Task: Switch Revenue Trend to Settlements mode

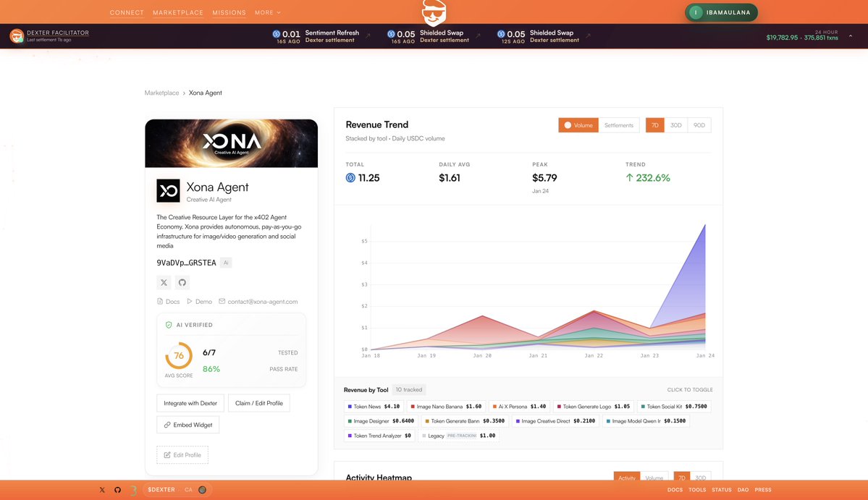Action: [618, 125]
